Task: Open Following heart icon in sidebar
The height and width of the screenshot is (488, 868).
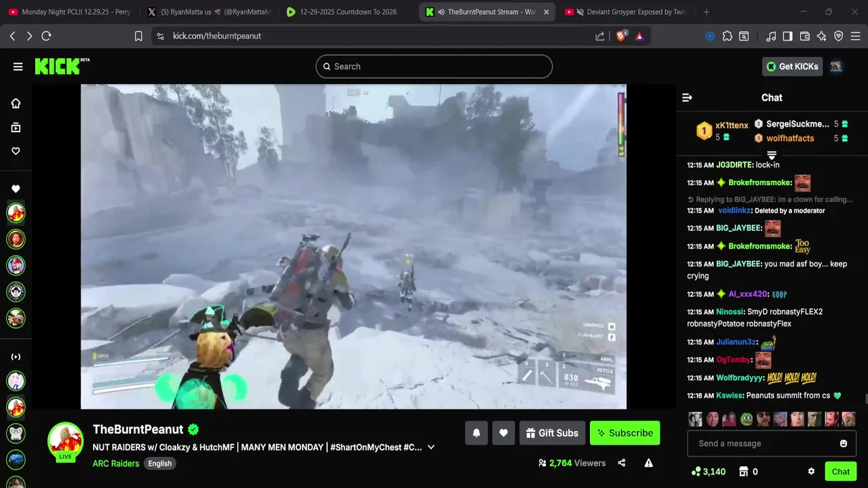Action: pyautogui.click(x=16, y=151)
